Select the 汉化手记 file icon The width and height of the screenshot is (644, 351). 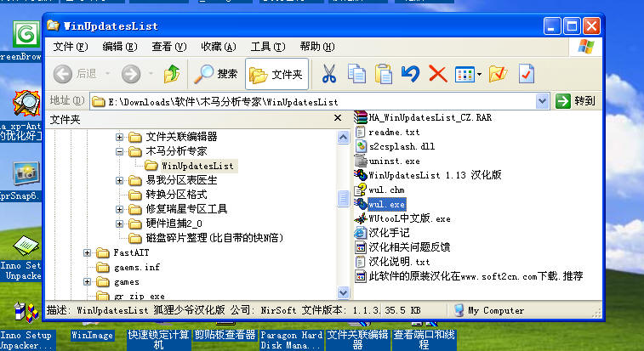click(360, 233)
